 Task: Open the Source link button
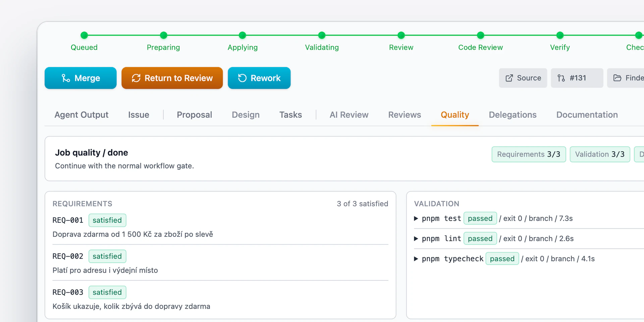pos(523,78)
